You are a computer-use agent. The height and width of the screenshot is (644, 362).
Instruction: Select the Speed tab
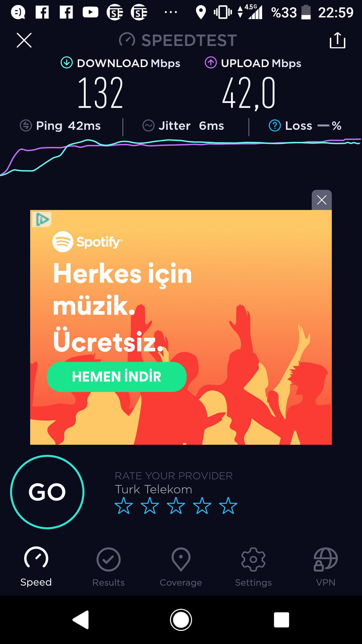pos(36,567)
